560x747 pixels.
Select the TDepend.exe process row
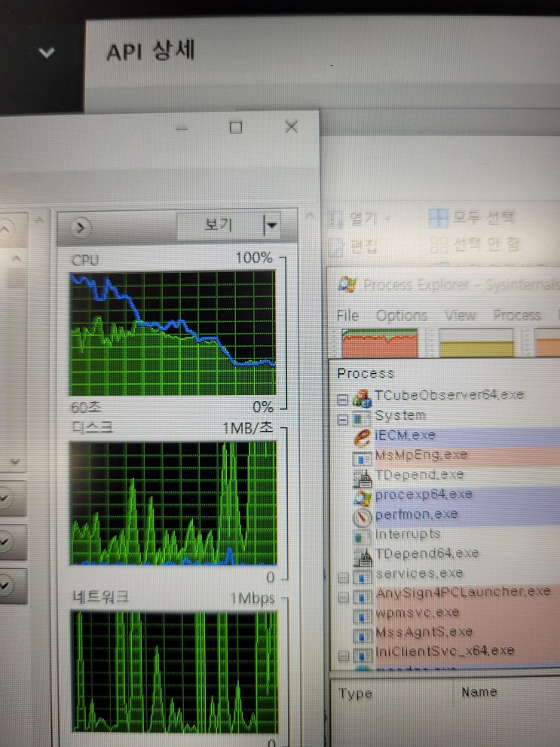tap(419, 476)
